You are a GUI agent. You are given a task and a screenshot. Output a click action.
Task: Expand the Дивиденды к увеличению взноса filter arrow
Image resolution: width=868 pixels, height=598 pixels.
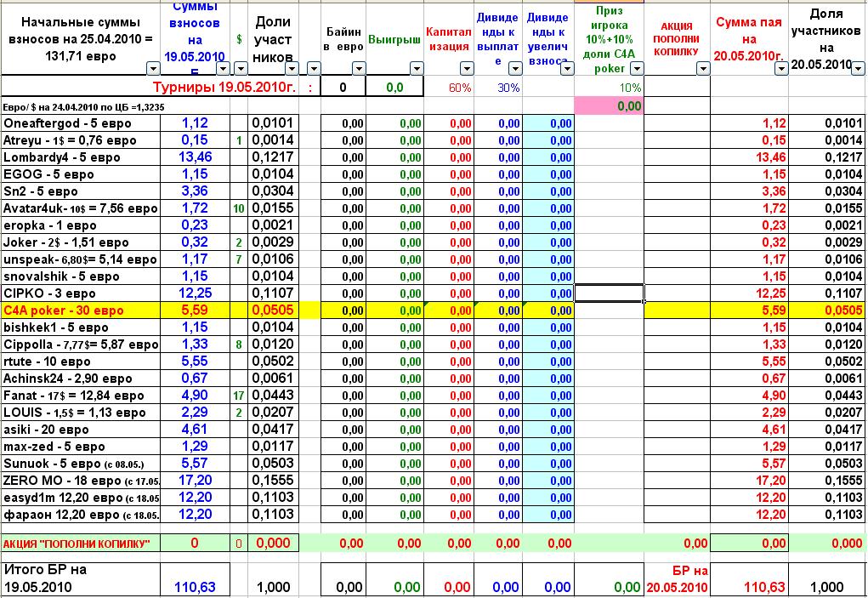[x=567, y=69]
